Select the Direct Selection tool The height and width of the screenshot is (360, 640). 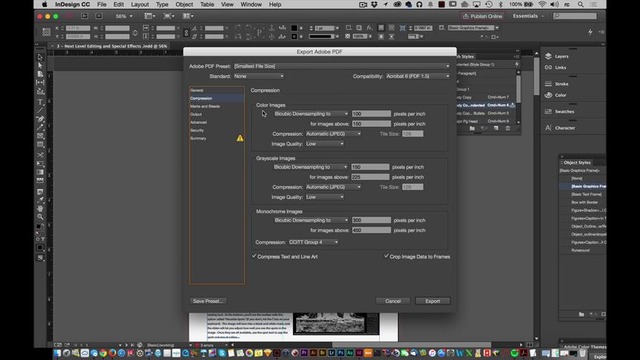(x=40, y=66)
